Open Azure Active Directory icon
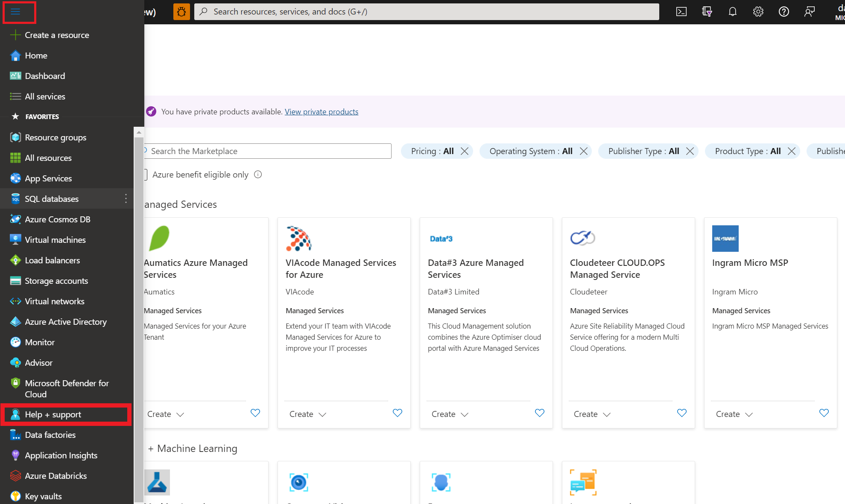Viewport: 845px width, 504px height. tap(15, 322)
